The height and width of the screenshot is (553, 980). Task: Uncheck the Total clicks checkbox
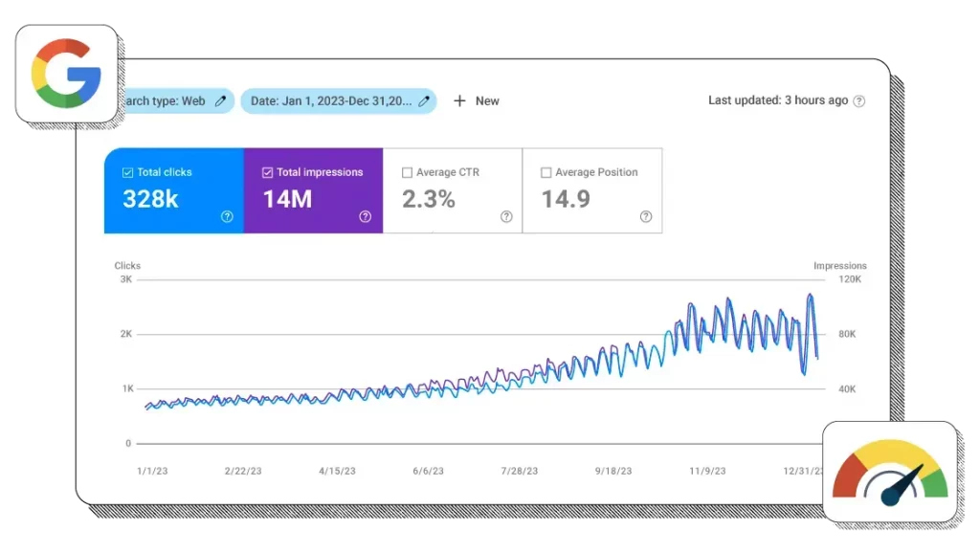point(127,173)
